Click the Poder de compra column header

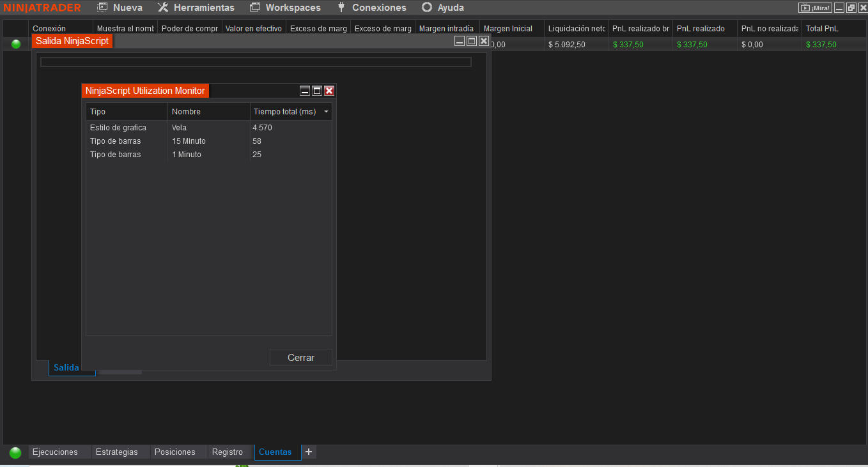pyautogui.click(x=190, y=29)
